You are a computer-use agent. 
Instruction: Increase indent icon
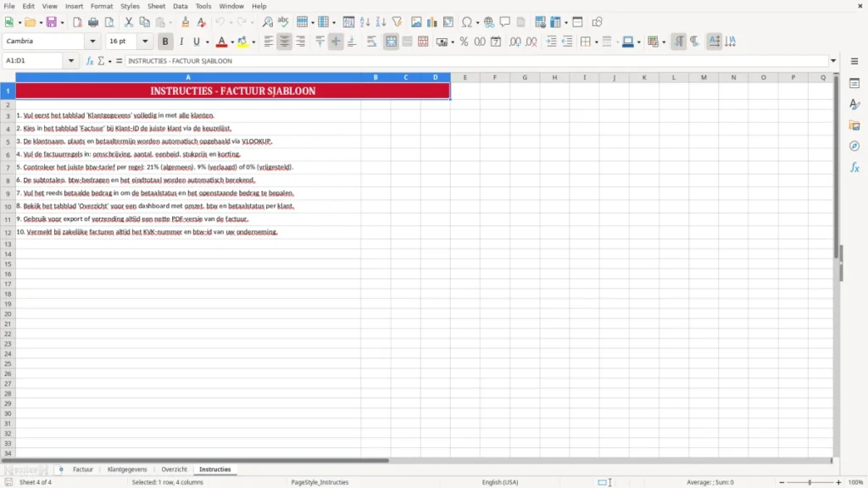(x=551, y=42)
